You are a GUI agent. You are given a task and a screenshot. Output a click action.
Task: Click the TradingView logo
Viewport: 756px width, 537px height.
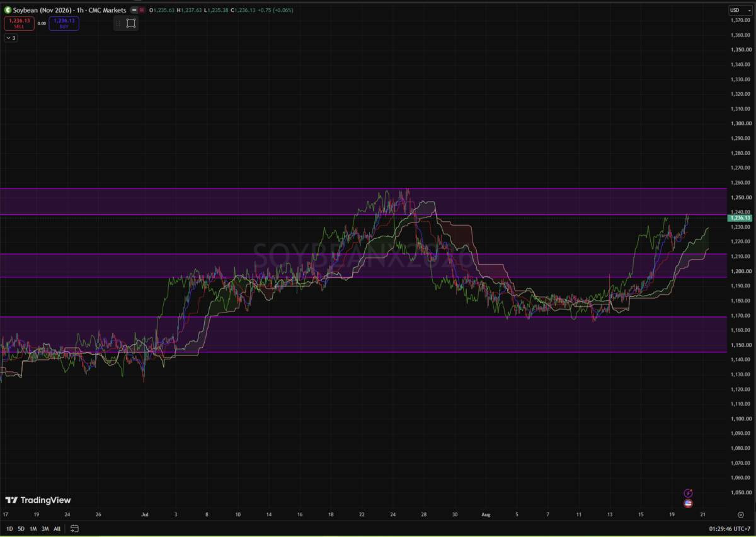tap(38, 500)
